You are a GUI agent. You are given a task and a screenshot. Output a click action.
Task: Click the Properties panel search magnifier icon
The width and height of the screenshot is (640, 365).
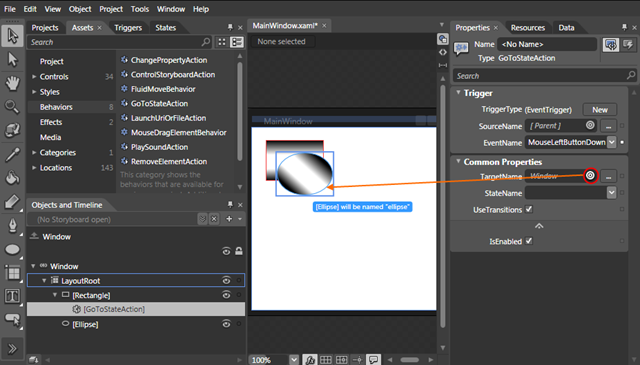point(631,76)
